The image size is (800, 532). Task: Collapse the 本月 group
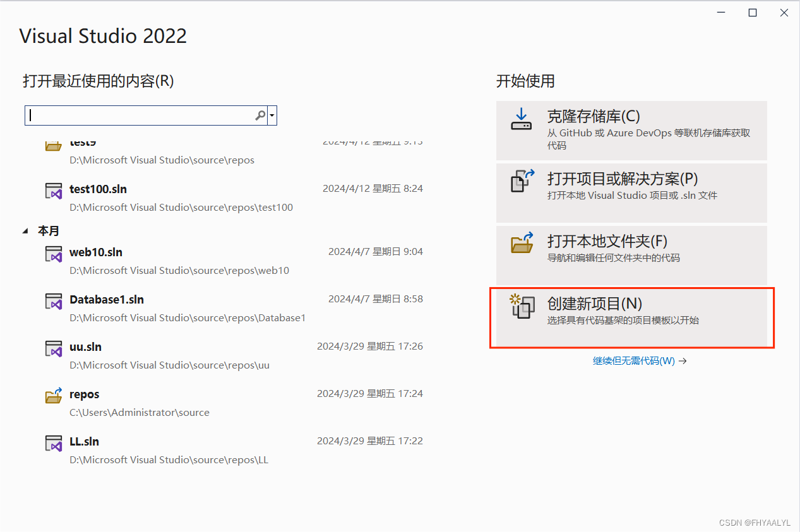pyautogui.click(x=25, y=231)
